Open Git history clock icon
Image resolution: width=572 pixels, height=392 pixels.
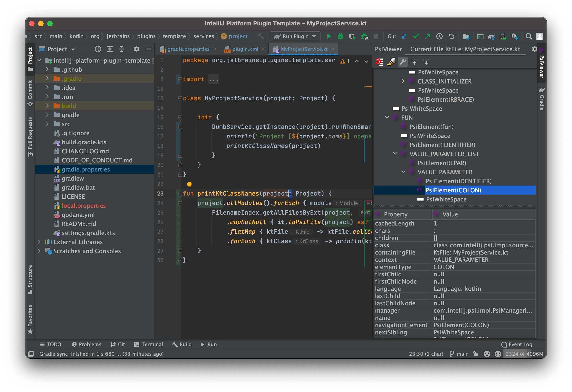[439, 36]
